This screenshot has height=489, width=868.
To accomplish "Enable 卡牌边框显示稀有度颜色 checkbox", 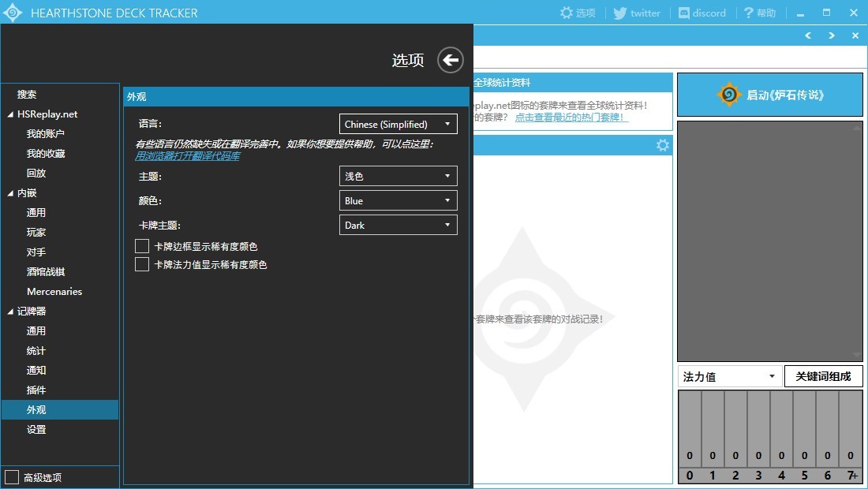I will tap(142, 246).
